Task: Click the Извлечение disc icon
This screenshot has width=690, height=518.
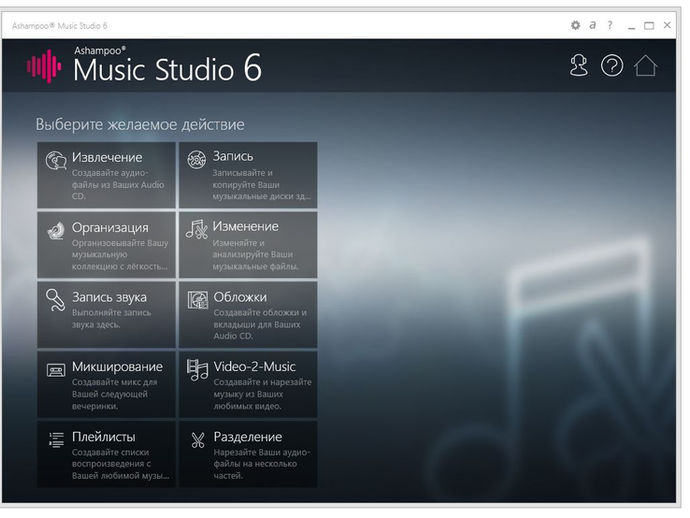Action: [56, 160]
